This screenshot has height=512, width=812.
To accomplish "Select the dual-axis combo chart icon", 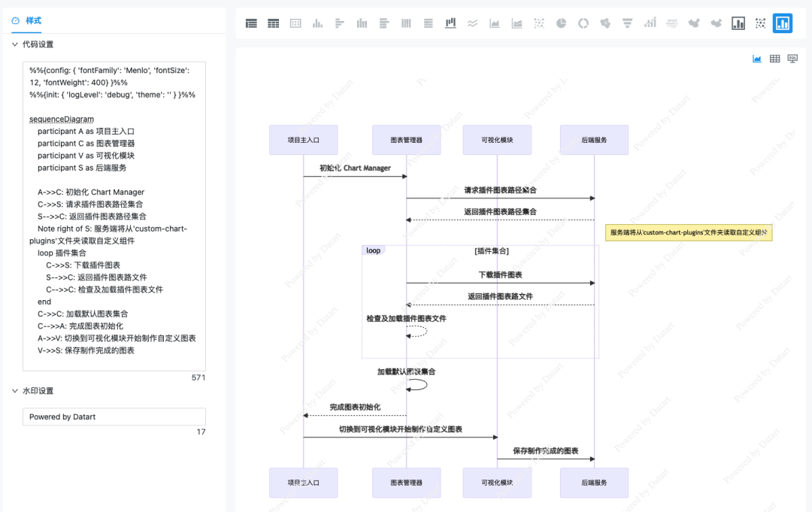I will click(x=650, y=23).
